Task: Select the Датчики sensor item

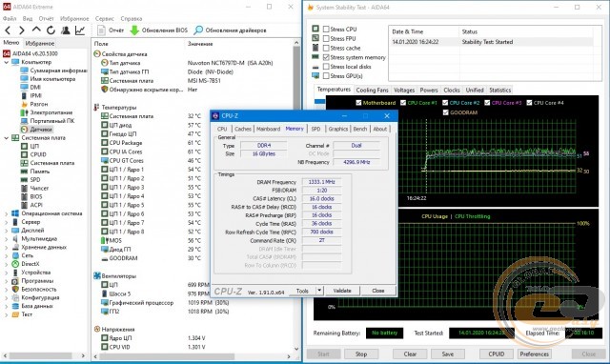Action: point(36,130)
